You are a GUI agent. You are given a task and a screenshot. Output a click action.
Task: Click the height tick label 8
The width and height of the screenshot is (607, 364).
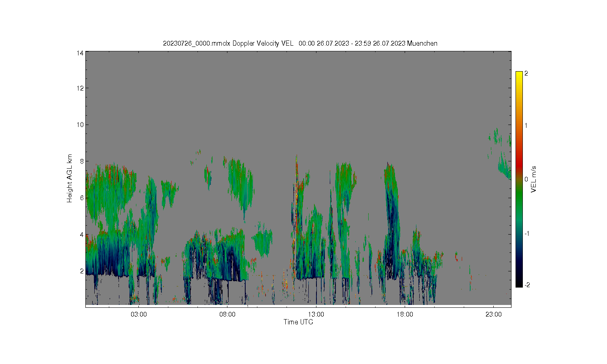pyautogui.click(x=82, y=161)
